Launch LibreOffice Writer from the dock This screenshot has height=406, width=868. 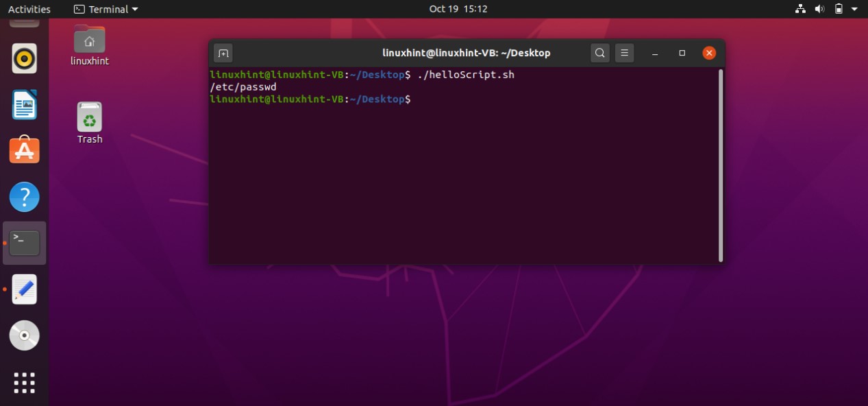(x=25, y=105)
